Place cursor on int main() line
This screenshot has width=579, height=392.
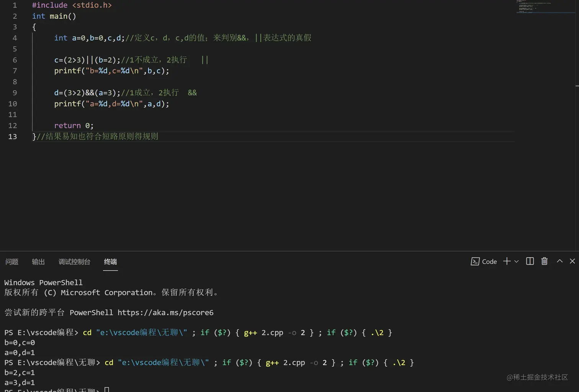click(x=54, y=16)
